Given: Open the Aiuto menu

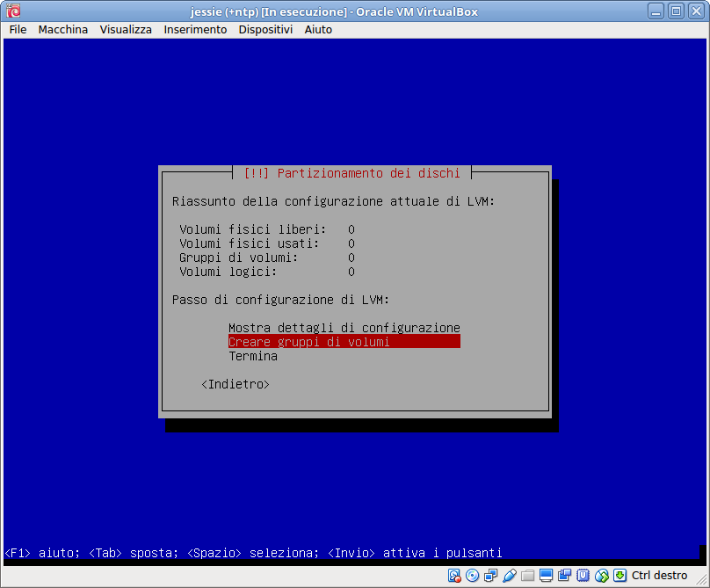Looking at the screenshot, I should pos(318,30).
